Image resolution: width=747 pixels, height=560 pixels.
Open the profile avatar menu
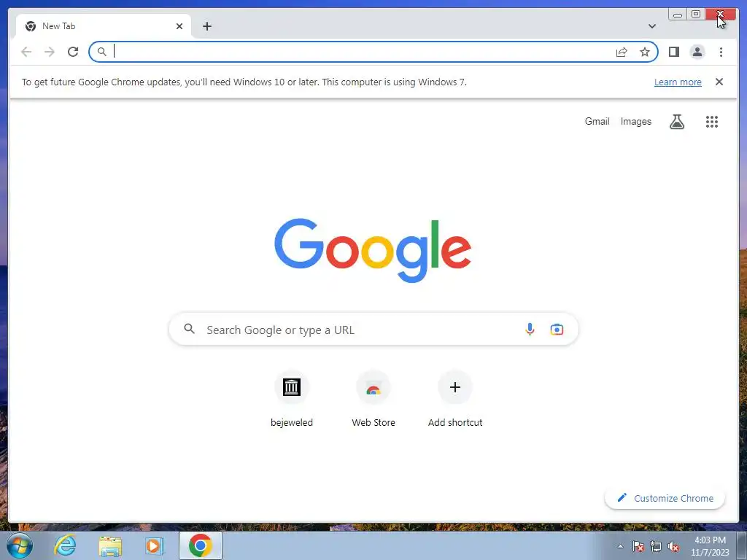coord(697,52)
